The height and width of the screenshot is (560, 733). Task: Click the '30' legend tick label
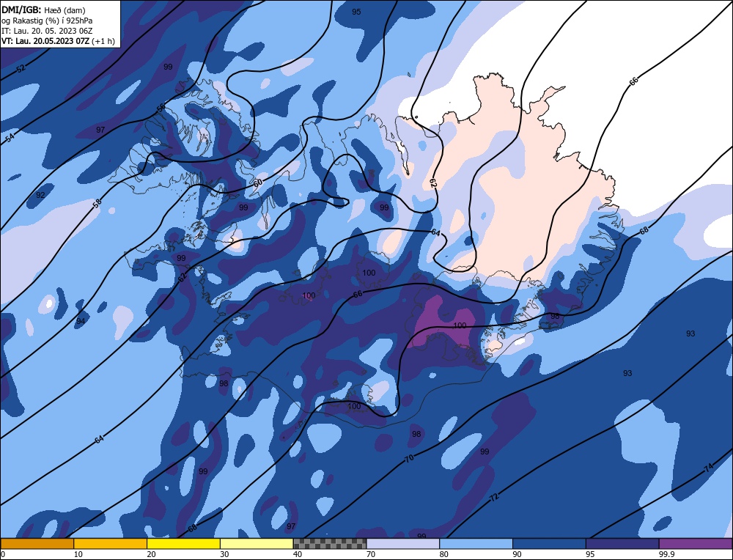click(225, 554)
